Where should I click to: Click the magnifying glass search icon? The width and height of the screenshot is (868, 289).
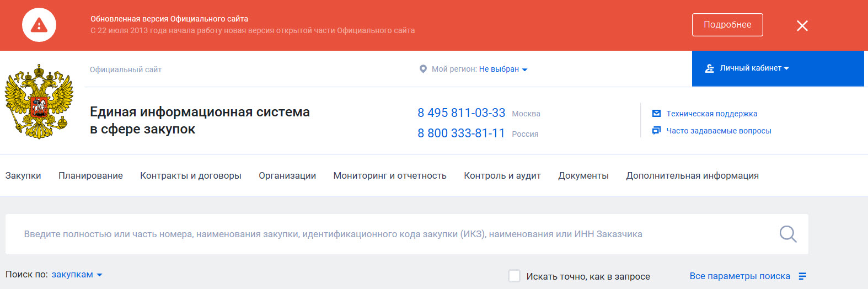click(787, 234)
